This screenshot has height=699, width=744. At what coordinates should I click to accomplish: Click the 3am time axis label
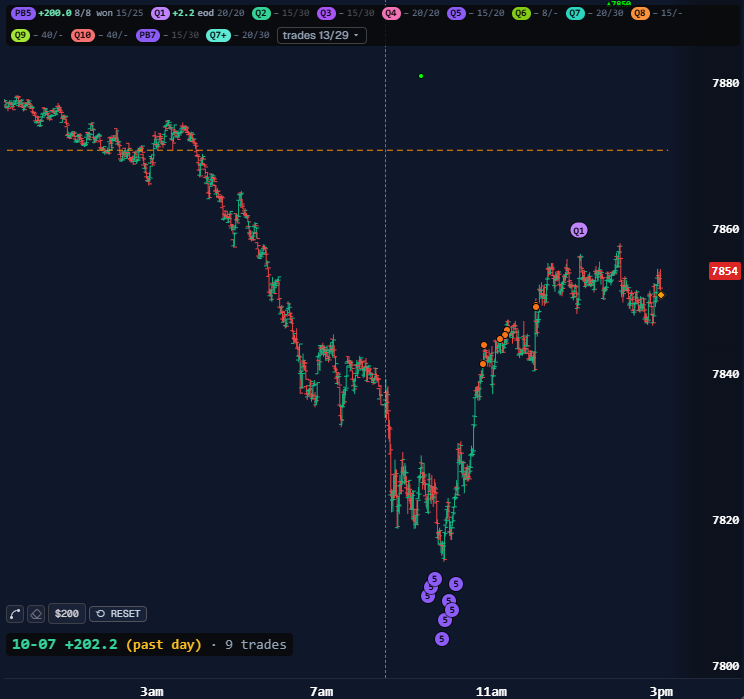[152, 692]
